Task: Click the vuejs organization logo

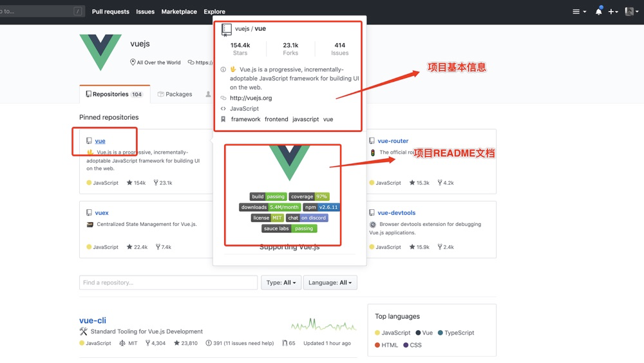Action: coord(100,53)
